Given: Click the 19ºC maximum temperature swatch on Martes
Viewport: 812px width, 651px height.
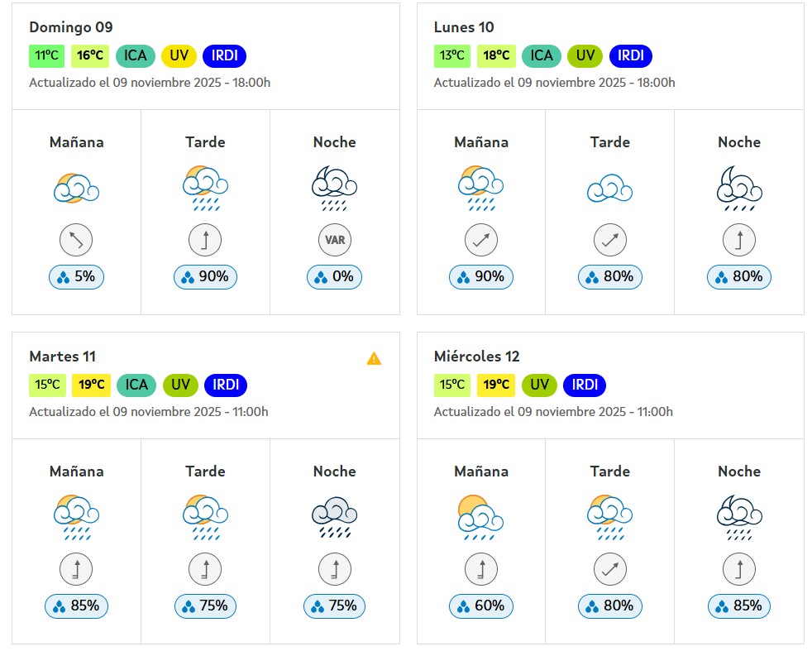Looking at the screenshot, I should tap(91, 385).
